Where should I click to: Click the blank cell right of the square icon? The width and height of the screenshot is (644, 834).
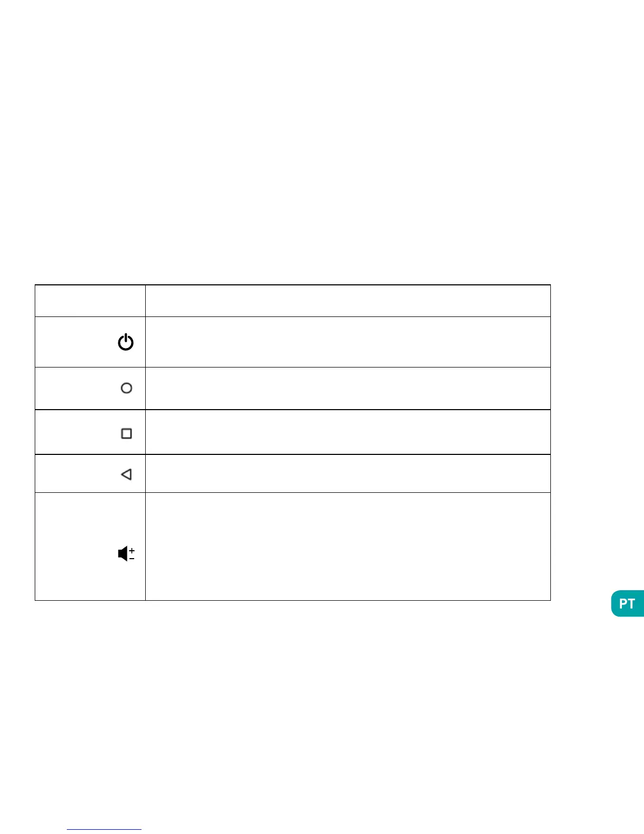click(x=347, y=432)
